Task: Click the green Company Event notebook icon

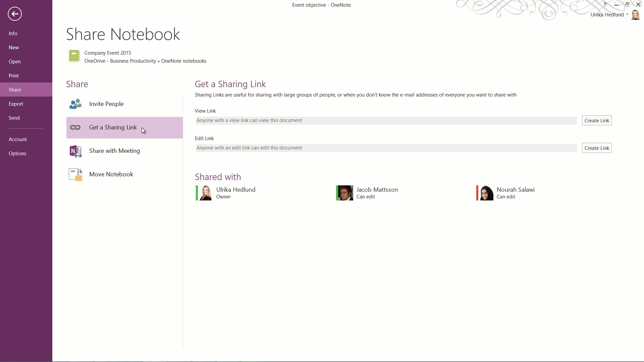Action: tap(74, 56)
